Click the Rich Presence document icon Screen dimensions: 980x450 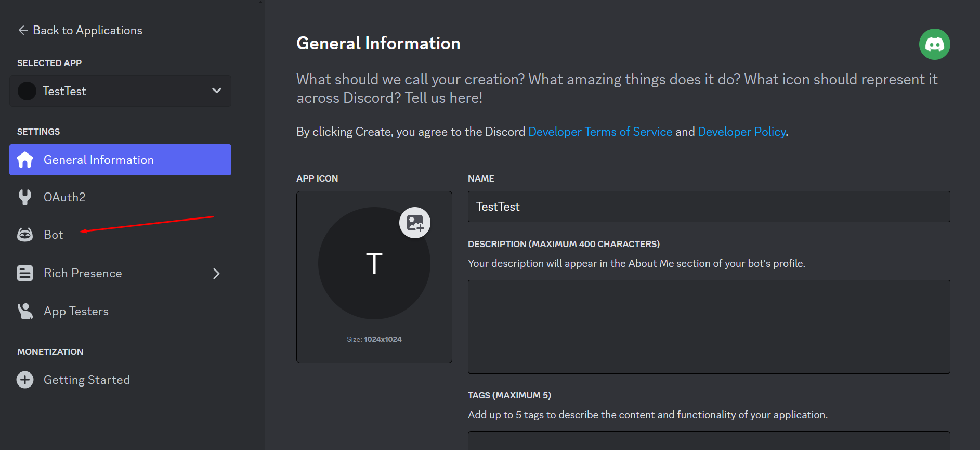coord(25,273)
